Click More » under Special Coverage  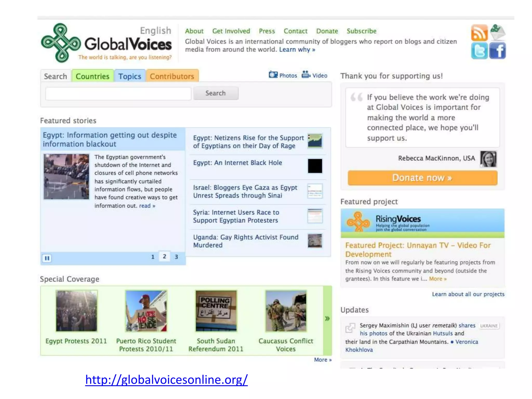[x=323, y=360]
